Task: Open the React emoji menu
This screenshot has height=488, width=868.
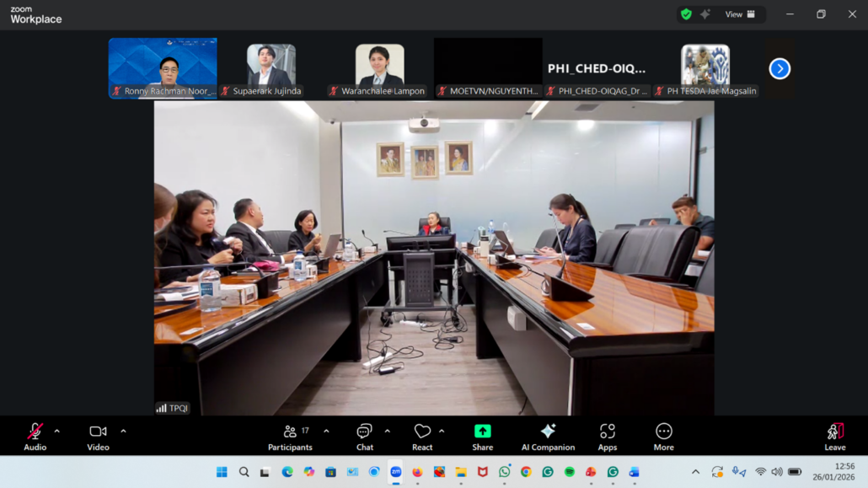Action: 422,436
